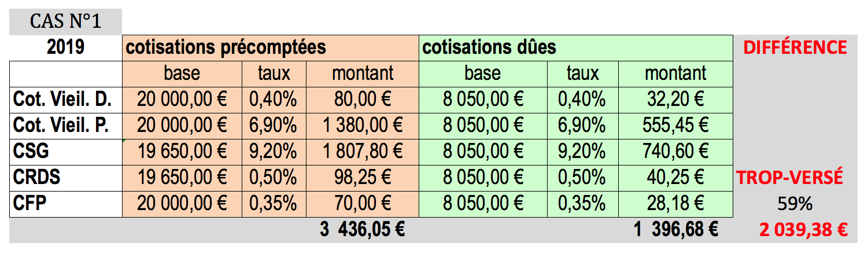Select the 1 807,80 € montant cell
Viewport: 868px width, 261px height.
pos(363,152)
